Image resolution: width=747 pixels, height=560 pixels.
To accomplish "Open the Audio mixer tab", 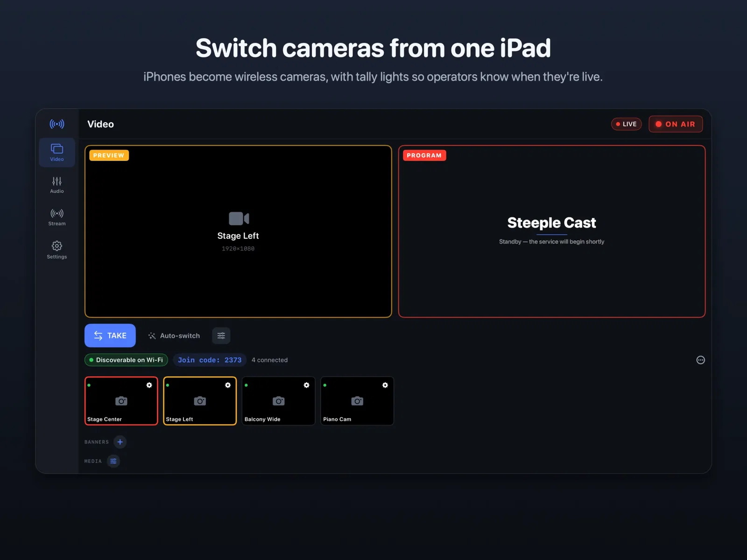I will (x=57, y=185).
